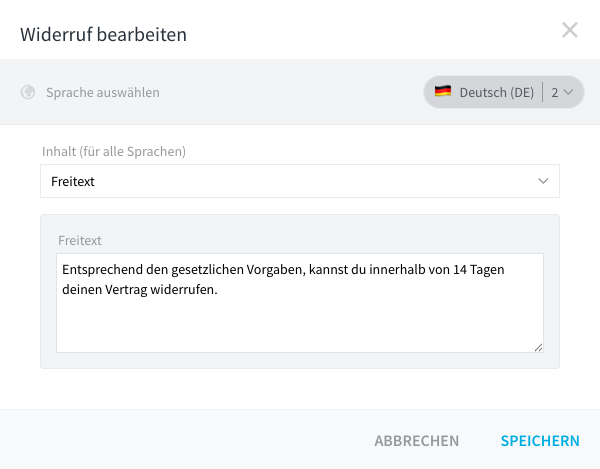This screenshot has height=469, width=600.
Task: Click the Abbrechen button
Action: (417, 441)
